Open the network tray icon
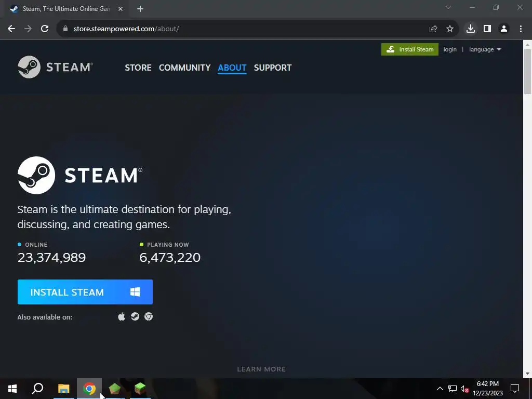Screen dimensions: 532x399 click(x=453, y=389)
